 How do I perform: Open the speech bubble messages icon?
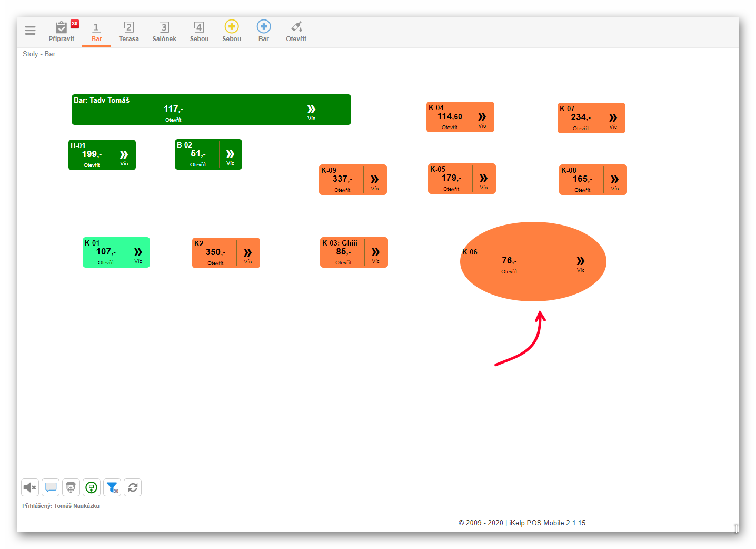pyautogui.click(x=51, y=487)
